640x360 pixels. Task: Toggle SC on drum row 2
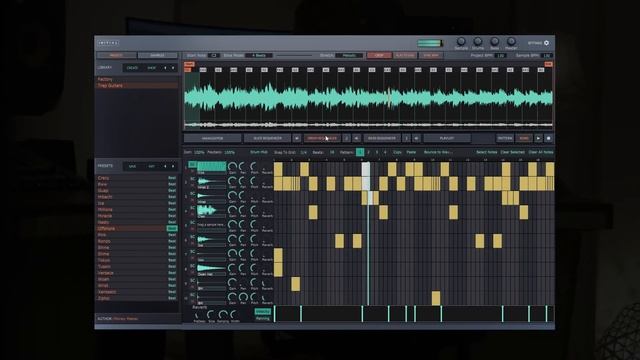click(192, 179)
